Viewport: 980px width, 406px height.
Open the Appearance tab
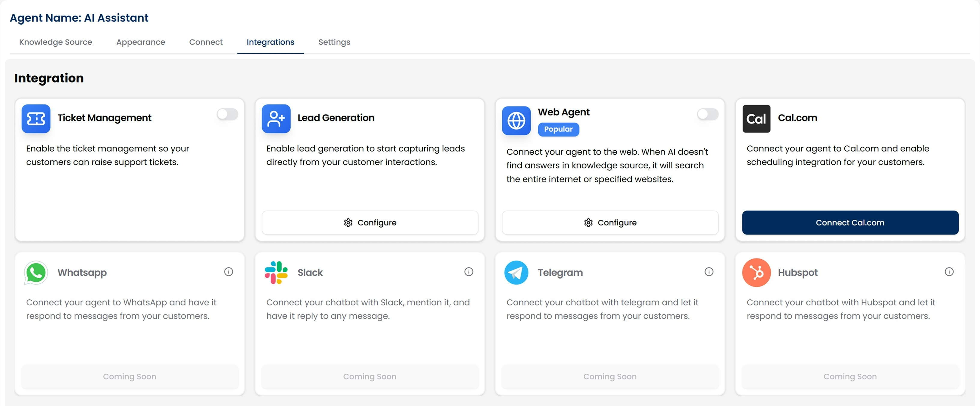(x=141, y=42)
